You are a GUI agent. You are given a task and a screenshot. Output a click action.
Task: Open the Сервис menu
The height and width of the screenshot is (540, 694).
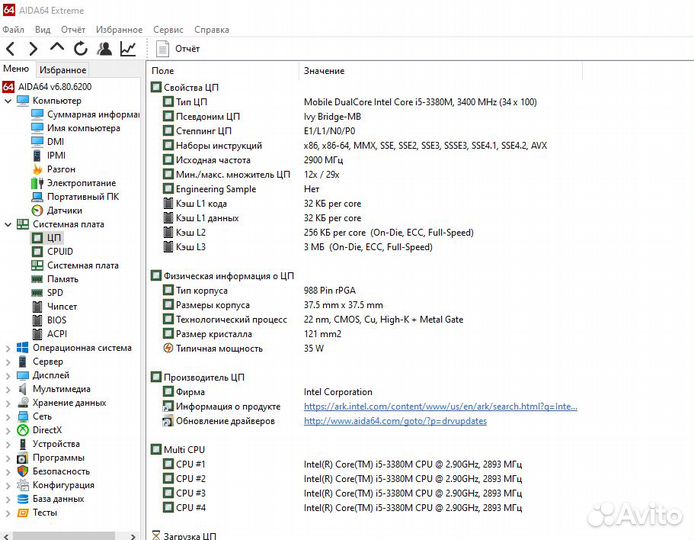coord(168,30)
